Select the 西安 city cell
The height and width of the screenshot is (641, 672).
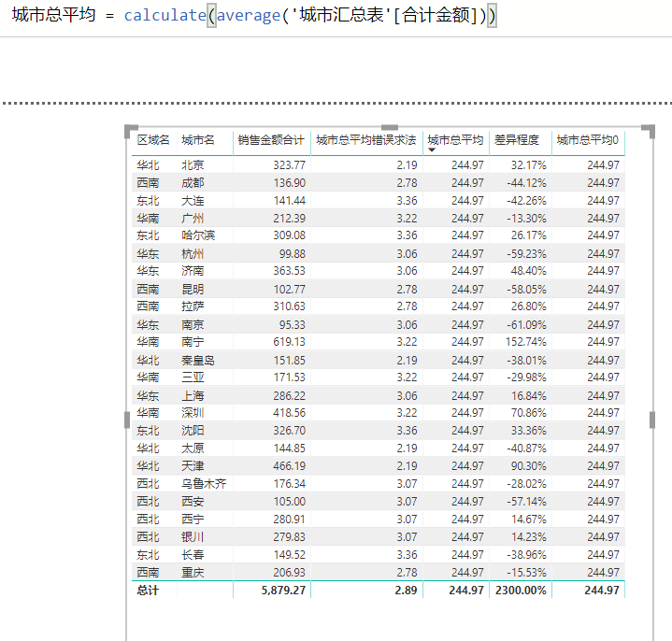point(193,502)
